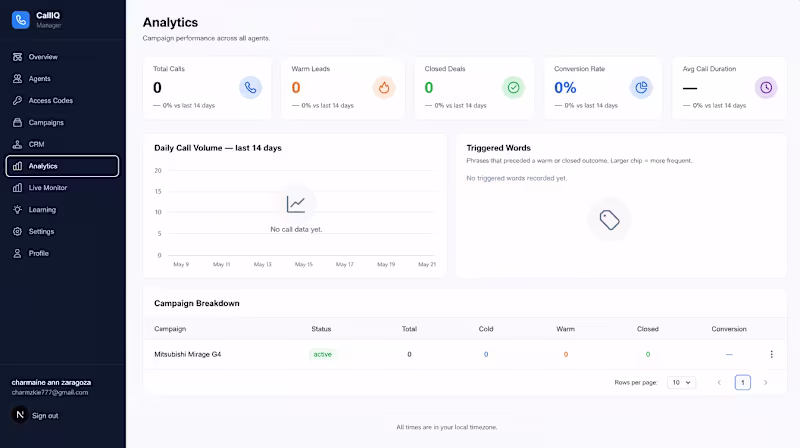Click the No triggered words recorded yet text

pos(516,178)
